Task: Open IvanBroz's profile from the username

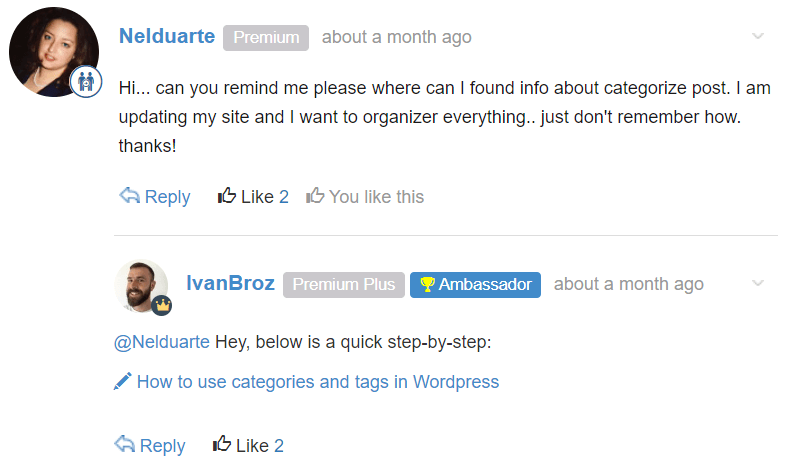Action: click(x=230, y=283)
